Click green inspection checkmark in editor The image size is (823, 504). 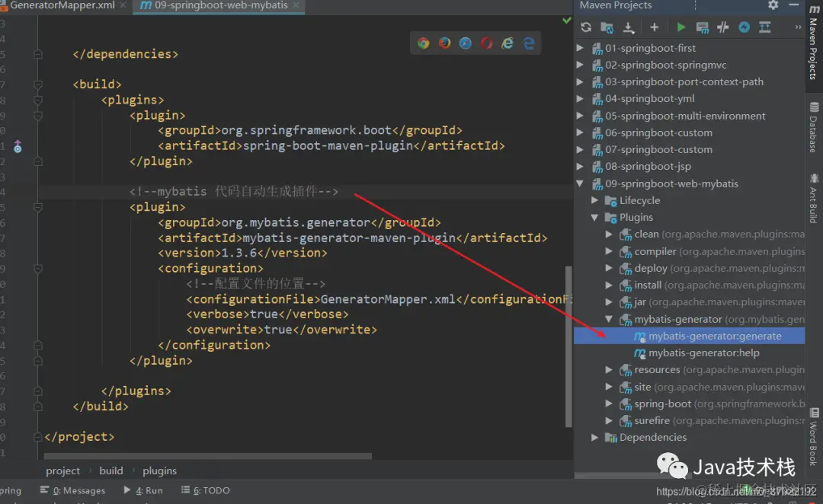pyautogui.click(x=567, y=21)
